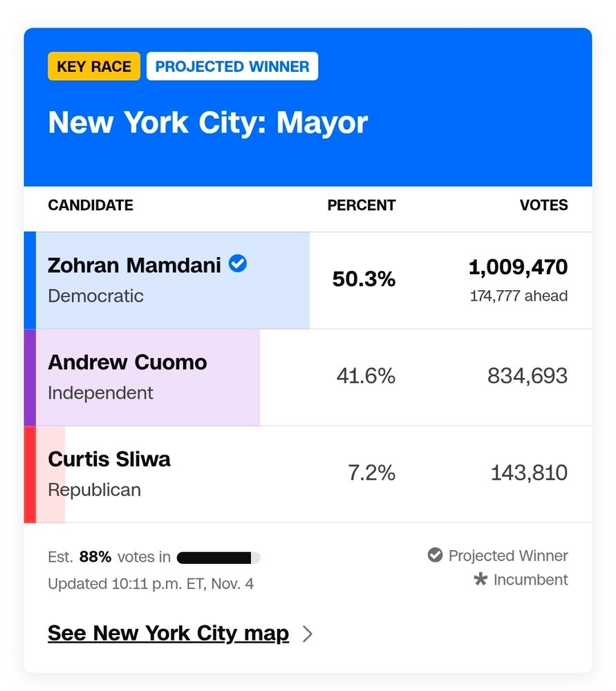Select the Curtis Sliwa candidate name
Viewport: 616px width, 691px height.
pyautogui.click(x=109, y=460)
